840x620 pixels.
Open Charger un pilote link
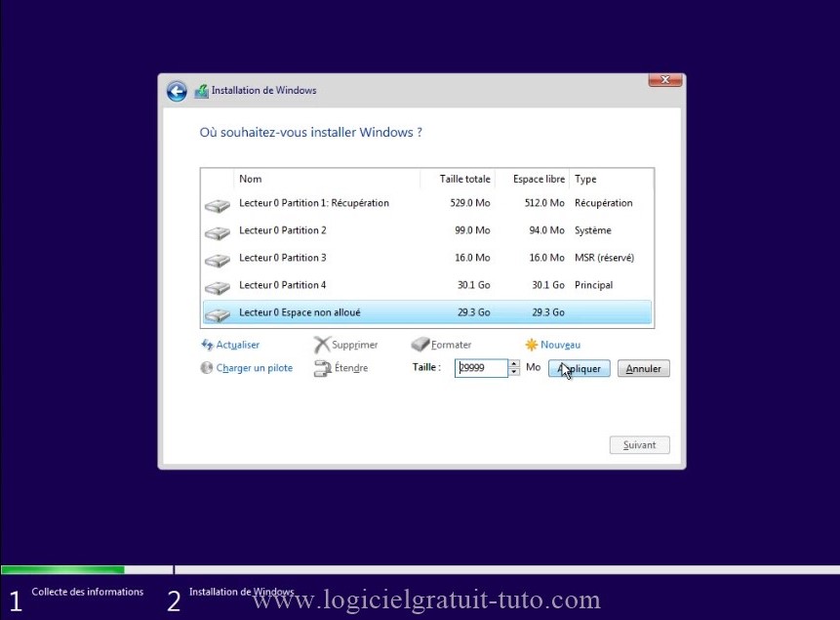254,368
